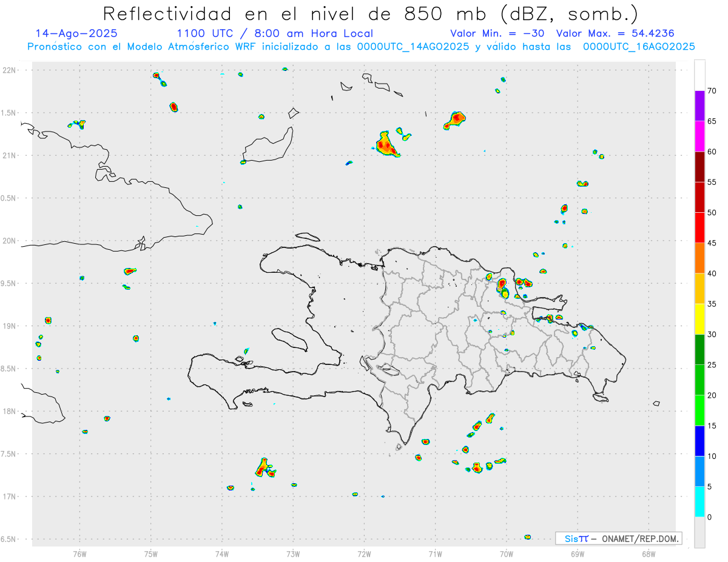728x562 pixels.
Task: Select the date text '14-Ago-2025'
Action: [76, 33]
